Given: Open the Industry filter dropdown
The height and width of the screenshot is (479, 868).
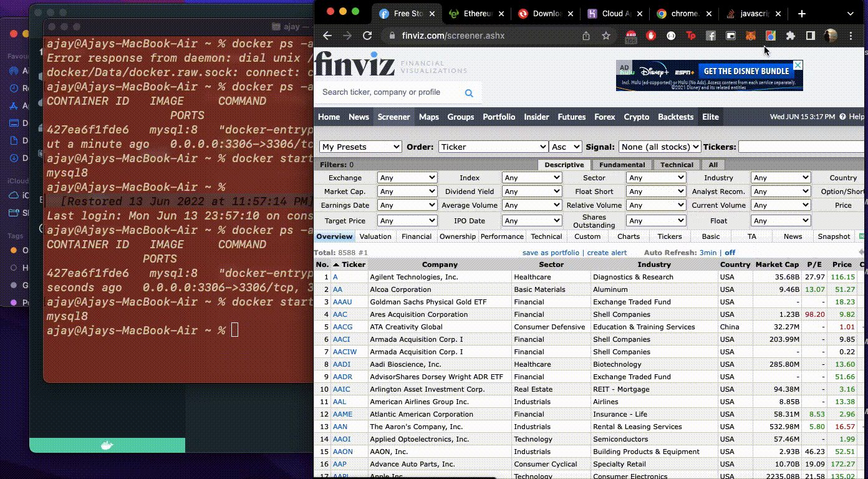Looking at the screenshot, I should (x=781, y=178).
